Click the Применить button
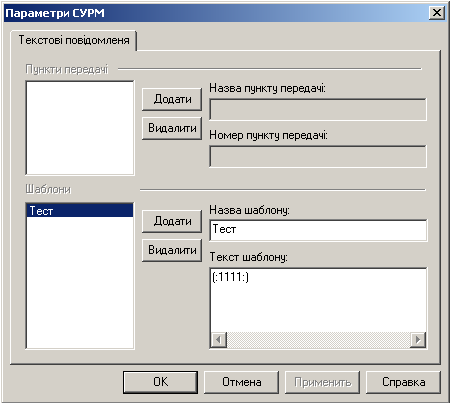The height and width of the screenshot is (403, 450). [322, 382]
